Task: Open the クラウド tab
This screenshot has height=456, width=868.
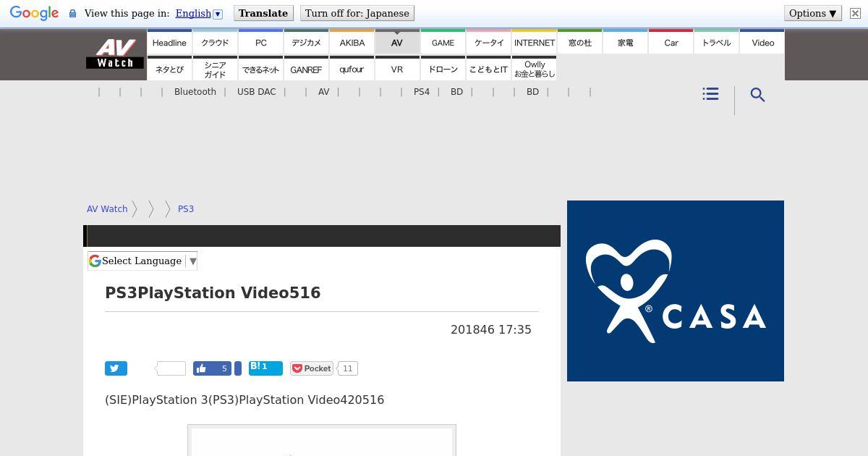Action: 215,42
